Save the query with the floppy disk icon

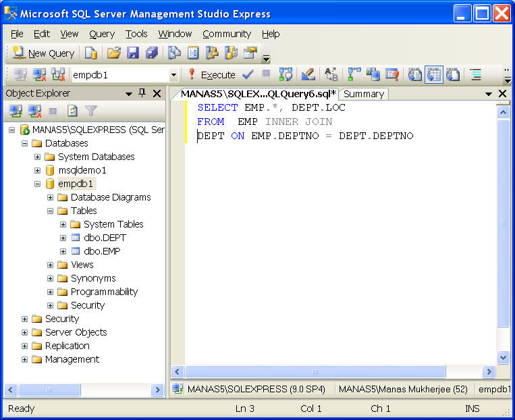click(133, 53)
